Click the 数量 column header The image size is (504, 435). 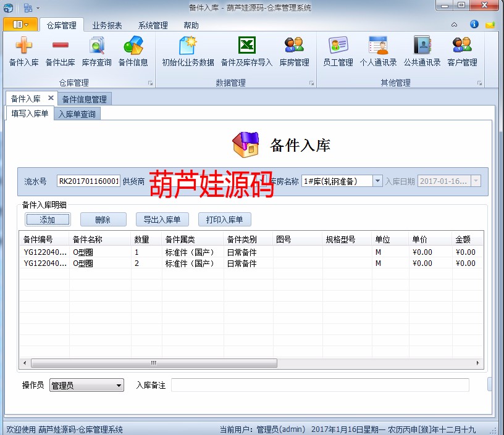pos(146,239)
